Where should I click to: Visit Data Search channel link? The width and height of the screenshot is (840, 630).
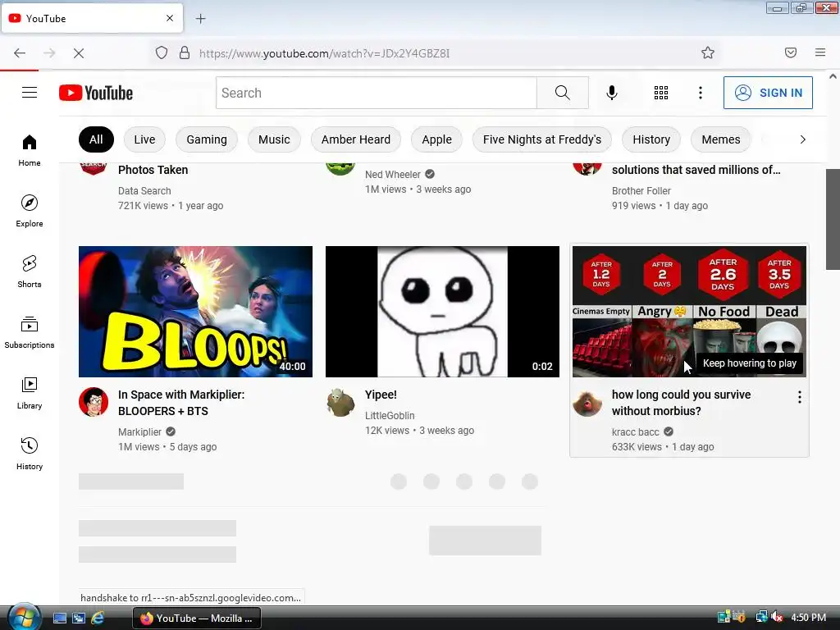tap(144, 190)
